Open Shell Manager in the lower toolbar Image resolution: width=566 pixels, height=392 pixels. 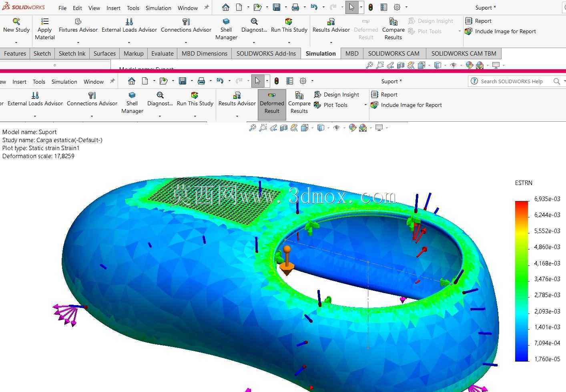(132, 103)
